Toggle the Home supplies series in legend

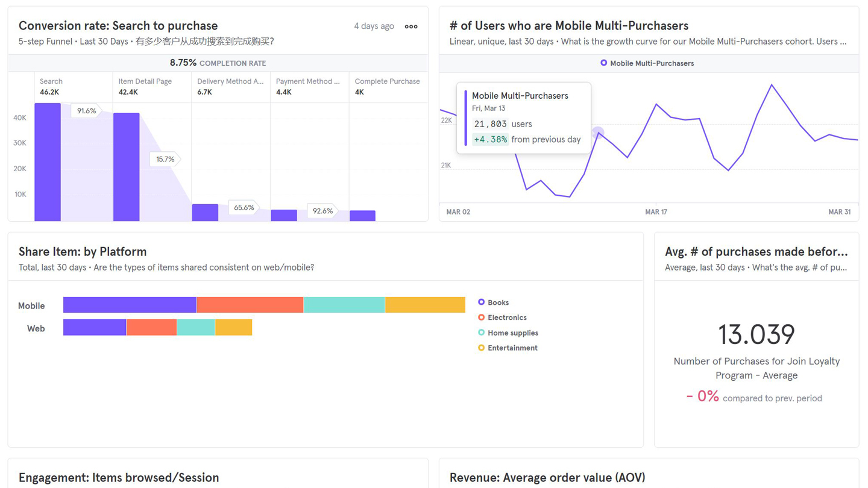tap(512, 333)
